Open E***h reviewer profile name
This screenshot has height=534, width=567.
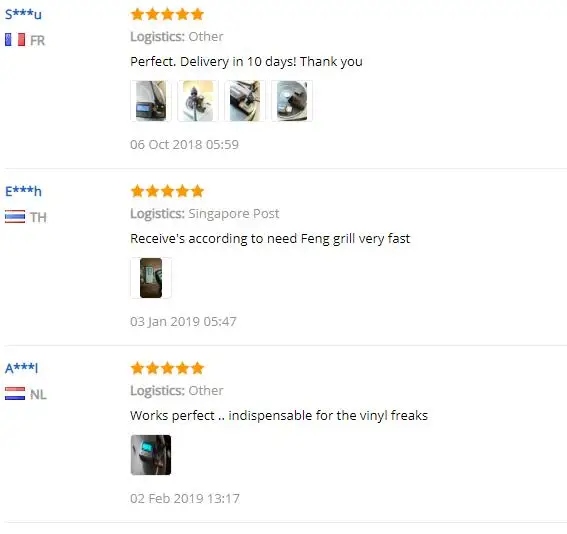[x=23, y=191]
